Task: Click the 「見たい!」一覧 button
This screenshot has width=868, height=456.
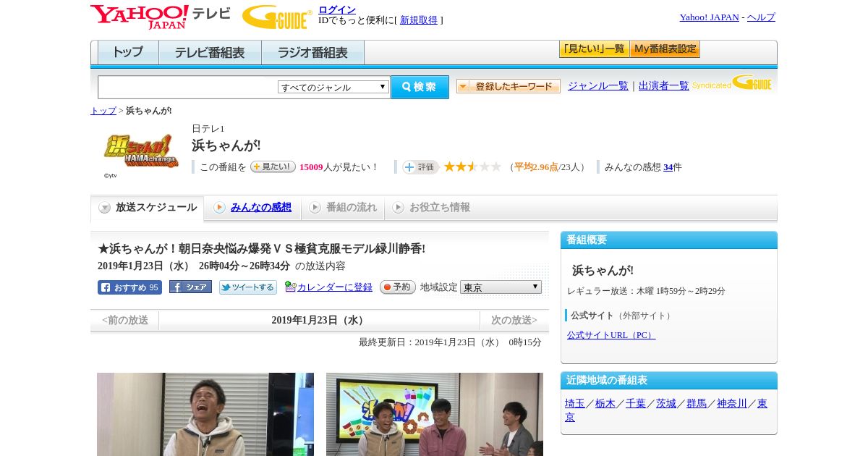Action: click(594, 49)
